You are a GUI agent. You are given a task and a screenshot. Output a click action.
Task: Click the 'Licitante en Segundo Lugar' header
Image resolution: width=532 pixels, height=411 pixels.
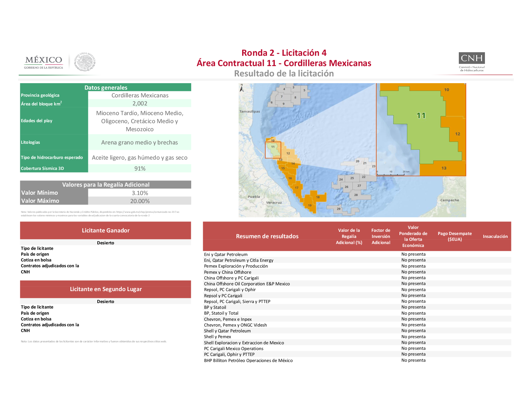pos(106,289)
